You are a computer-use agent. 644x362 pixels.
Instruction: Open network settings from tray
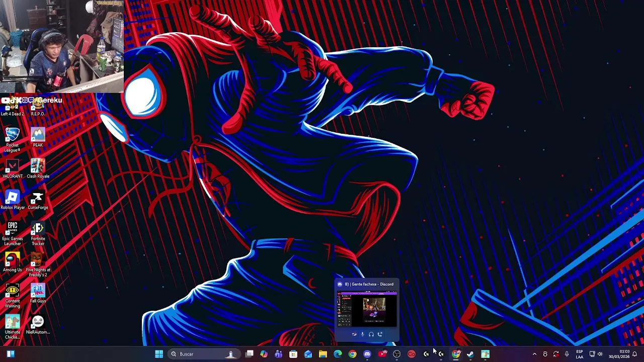(592, 354)
